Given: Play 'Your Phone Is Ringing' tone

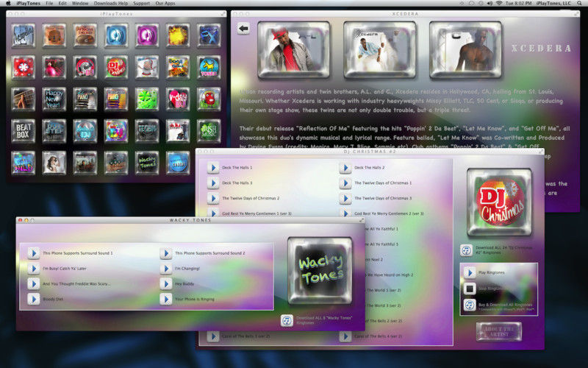Looking at the screenshot, I should point(166,300).
